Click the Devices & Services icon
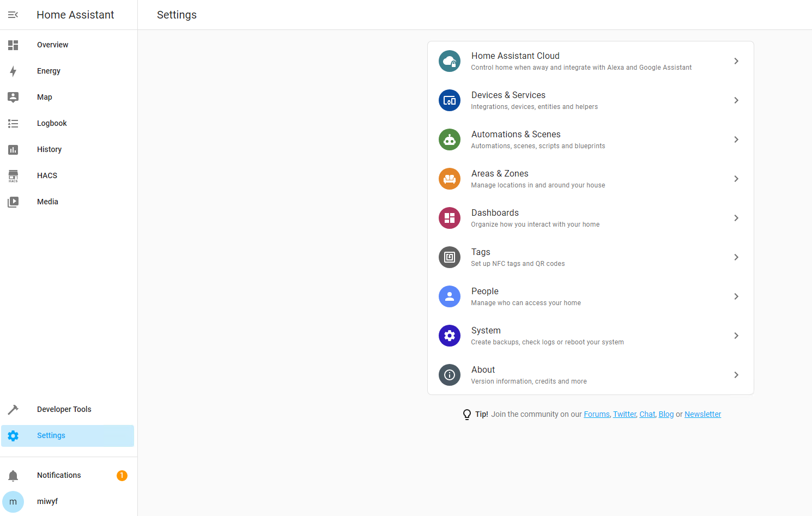 click(449, 100)
